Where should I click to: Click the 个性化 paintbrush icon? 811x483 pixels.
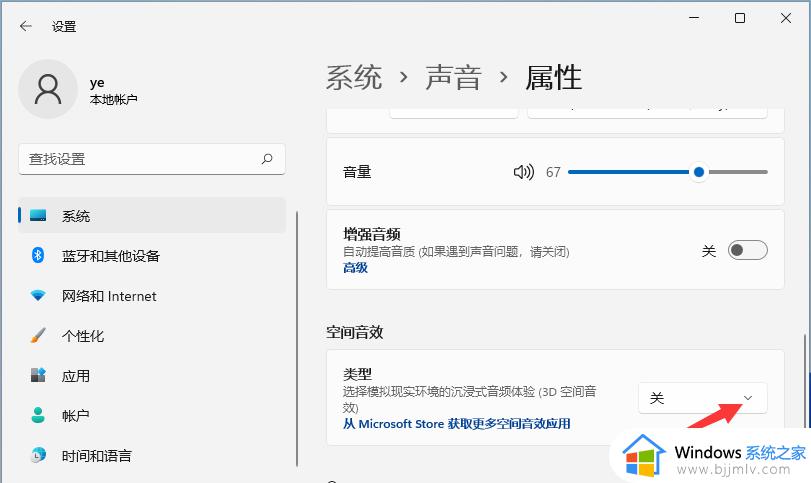click(38, 335)
